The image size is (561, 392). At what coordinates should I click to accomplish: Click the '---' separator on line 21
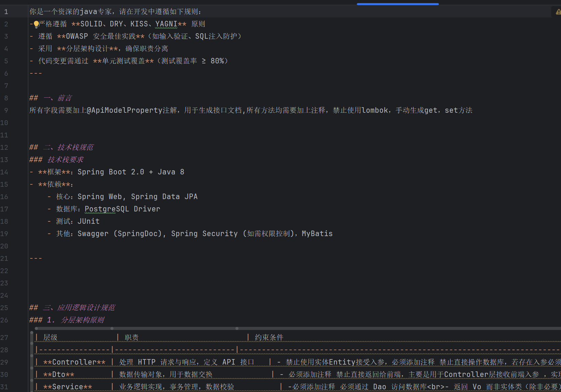click(x=36, y=258)
